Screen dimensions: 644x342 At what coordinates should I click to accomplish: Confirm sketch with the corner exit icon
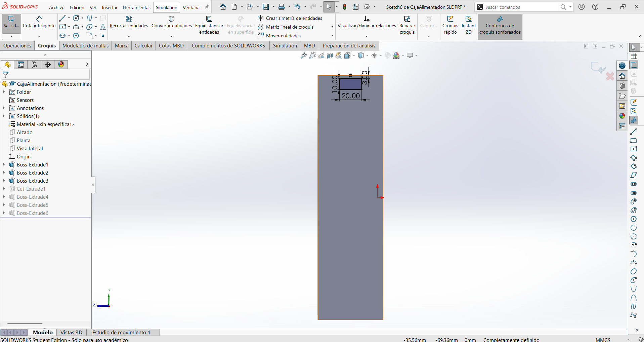598,67
